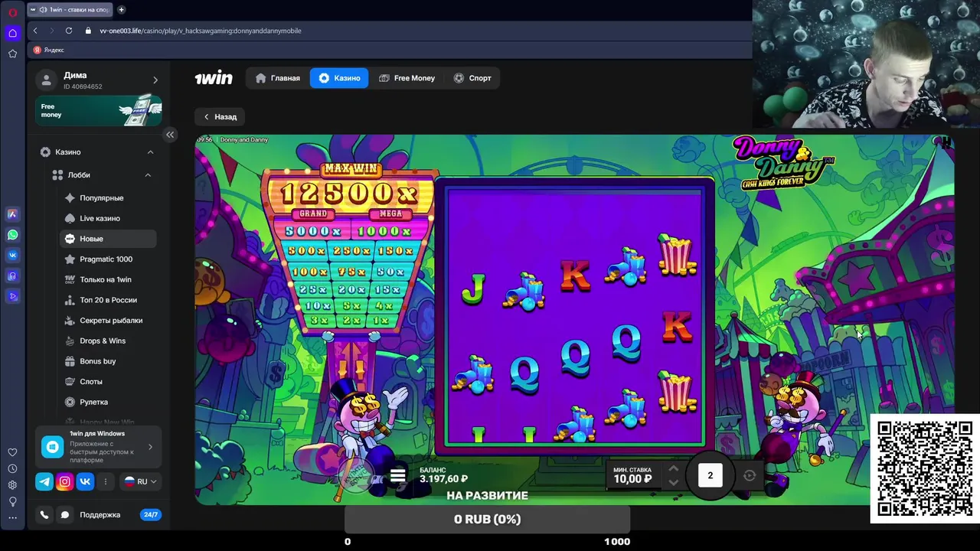Open Bonus buy category

[x=97, y=361]
